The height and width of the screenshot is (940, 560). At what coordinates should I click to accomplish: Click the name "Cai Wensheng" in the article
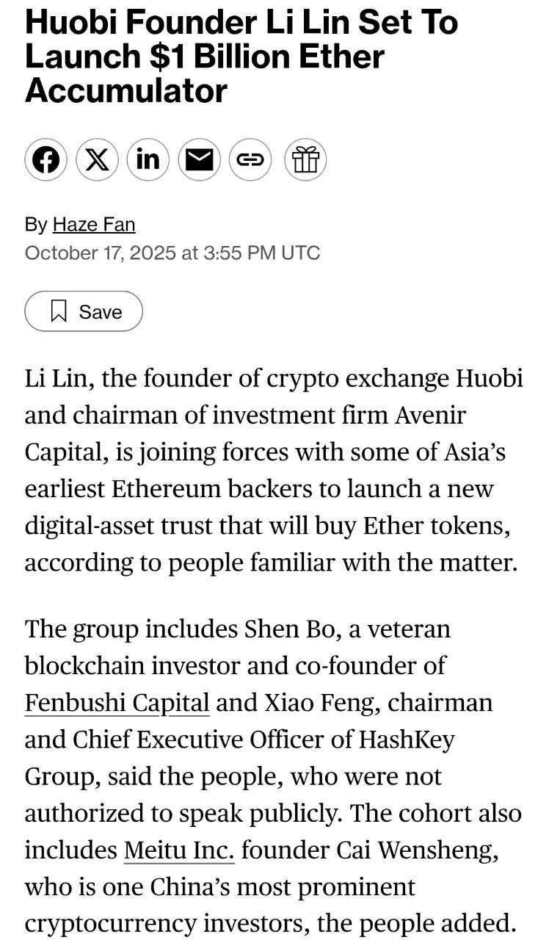click(418, 850)
